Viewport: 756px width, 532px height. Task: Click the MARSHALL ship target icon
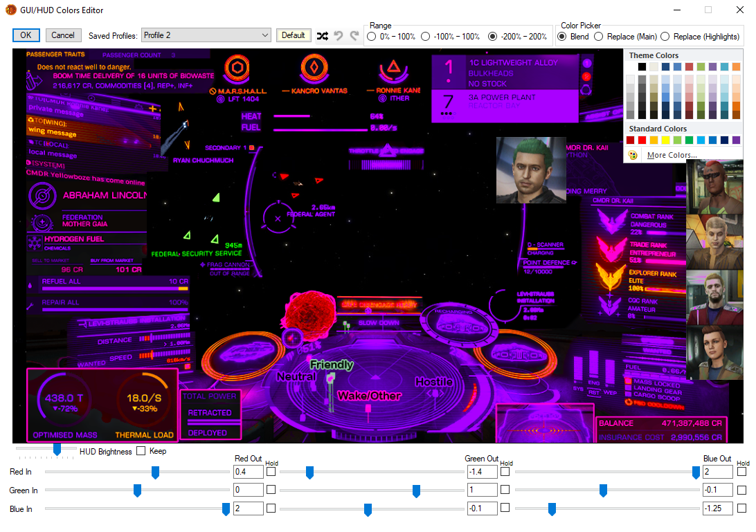(x=237, y=68)
